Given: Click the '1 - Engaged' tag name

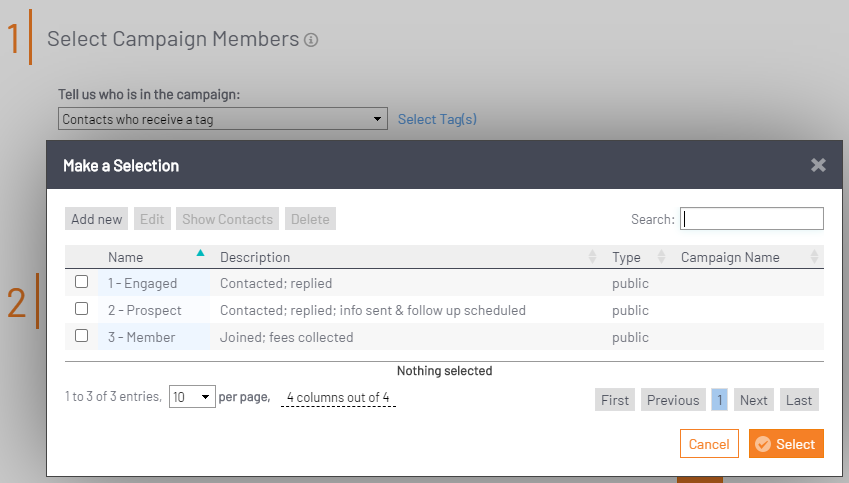Looking at the screenshot, I should point(142,283).
